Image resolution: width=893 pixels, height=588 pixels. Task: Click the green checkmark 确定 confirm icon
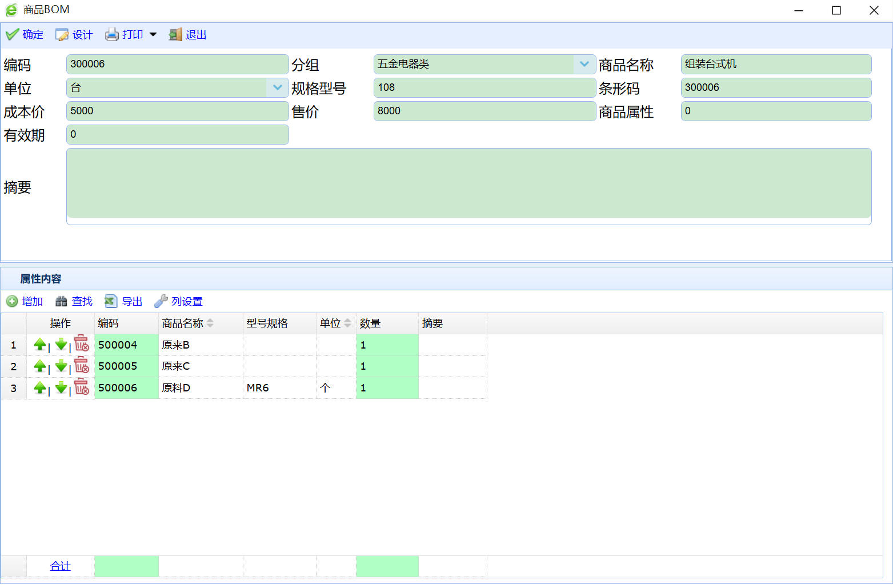tap(12, 35)
